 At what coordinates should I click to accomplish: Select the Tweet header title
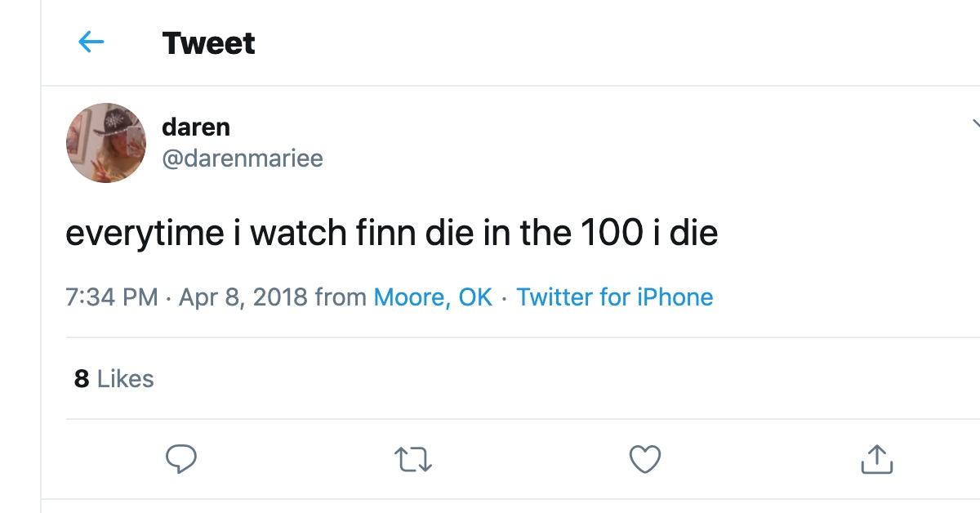(x=207, y=42)
